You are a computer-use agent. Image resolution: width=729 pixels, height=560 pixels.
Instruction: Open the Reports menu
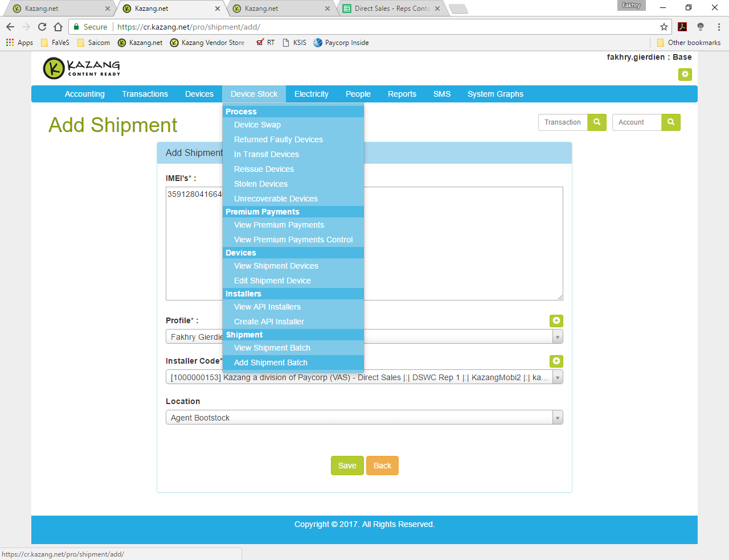point(402,94)
